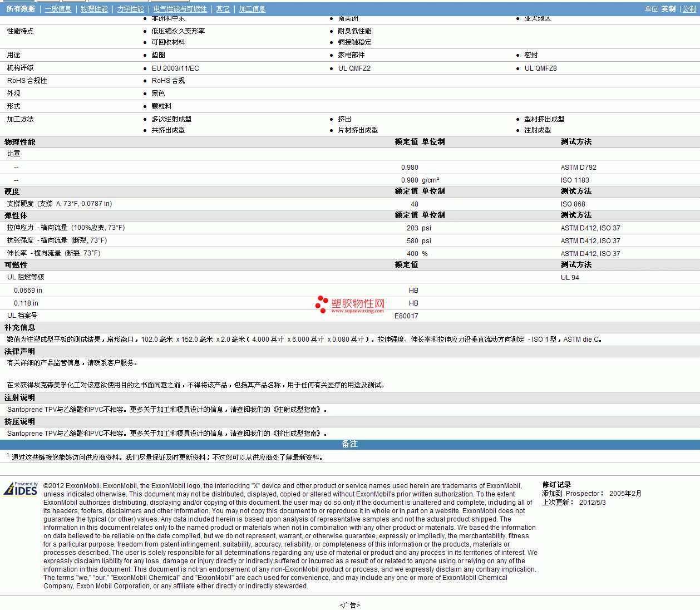Jump to the 其它 tab

[x=223, y=9]
